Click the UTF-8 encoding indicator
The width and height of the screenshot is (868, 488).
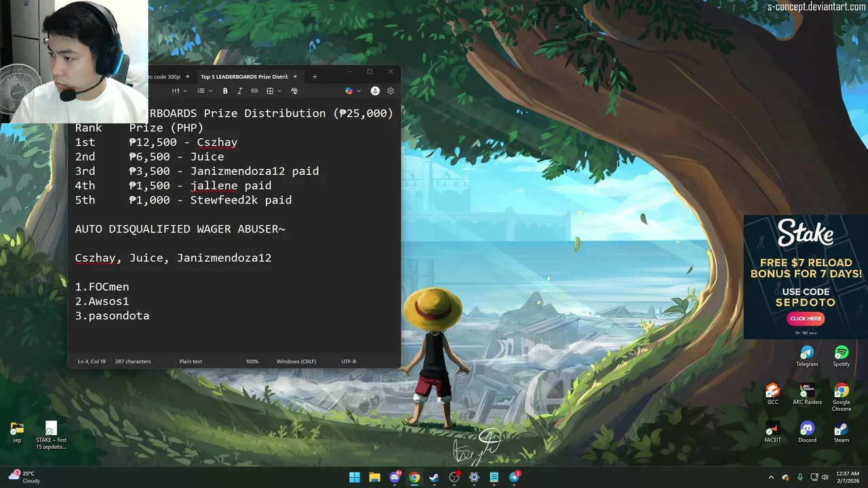tap(349, 361)
